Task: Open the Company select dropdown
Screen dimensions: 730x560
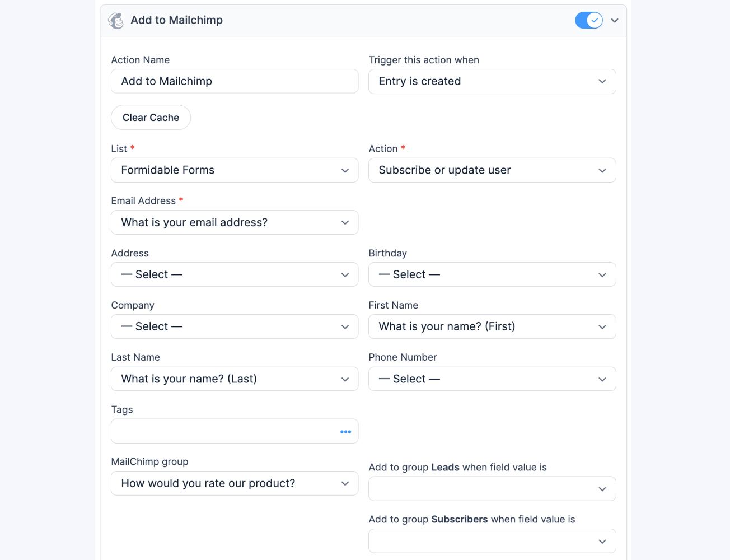Action: (235, 326)
